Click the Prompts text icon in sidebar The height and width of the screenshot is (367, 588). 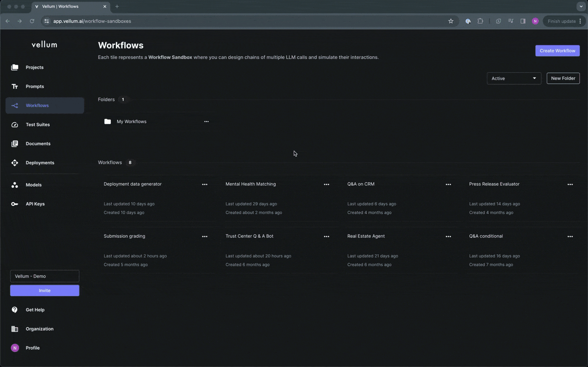[x=15, y=86]
